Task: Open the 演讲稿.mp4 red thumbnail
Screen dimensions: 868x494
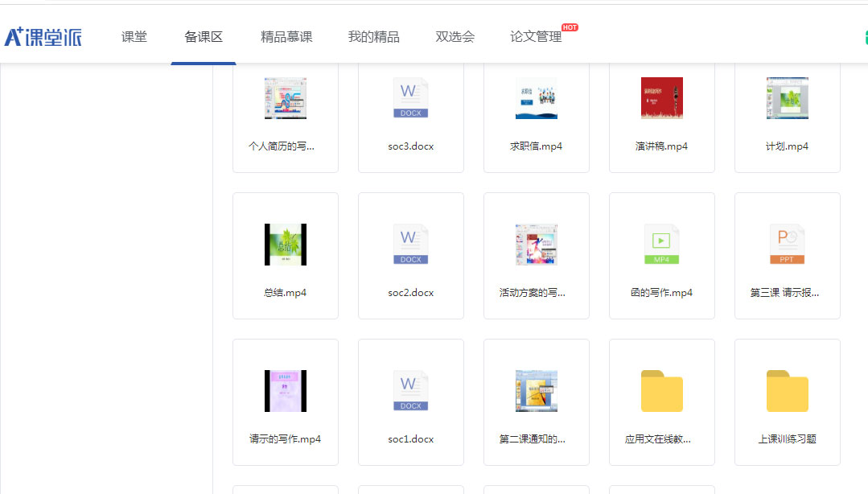Action: coord(661,98)
